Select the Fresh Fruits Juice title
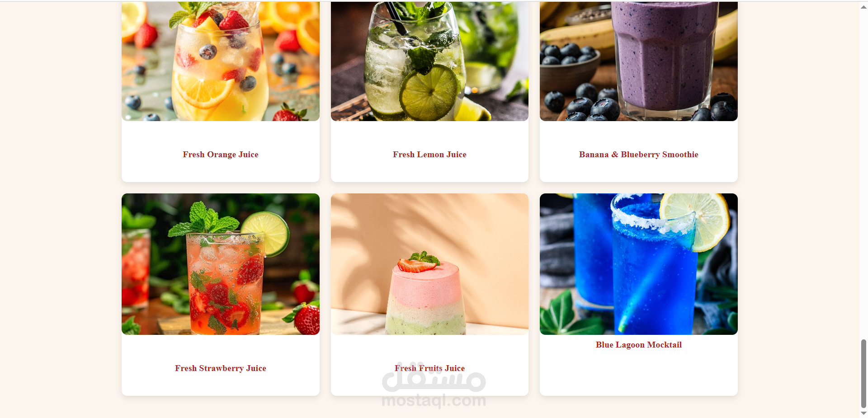The width and height of the screenshot is (868, 418). click(x=429, y=368)
